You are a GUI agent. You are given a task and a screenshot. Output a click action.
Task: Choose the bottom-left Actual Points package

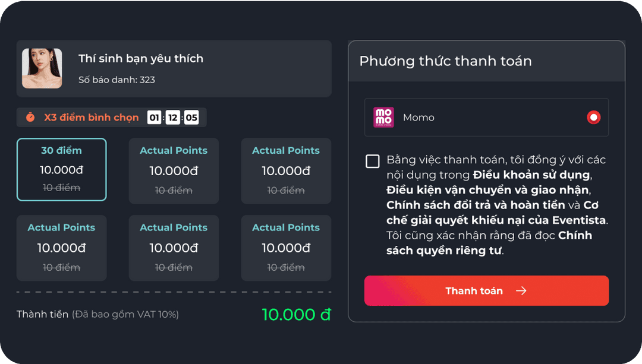click(62, 248)
